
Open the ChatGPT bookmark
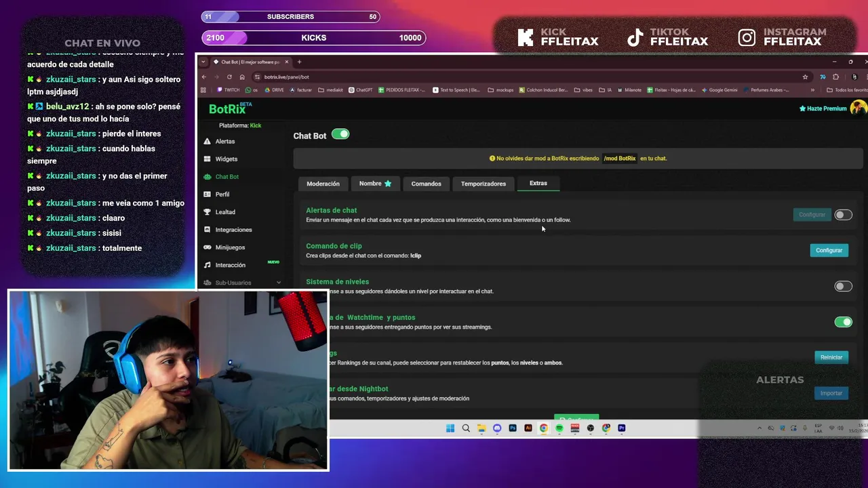360,89
